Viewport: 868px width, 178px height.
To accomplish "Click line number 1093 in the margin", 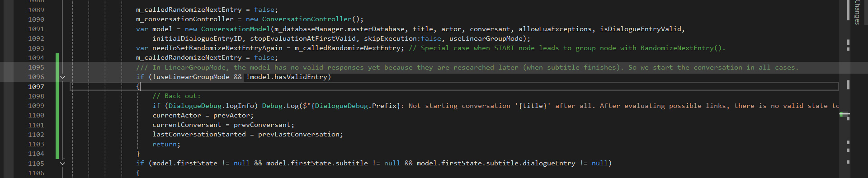I will pos(36,48).
